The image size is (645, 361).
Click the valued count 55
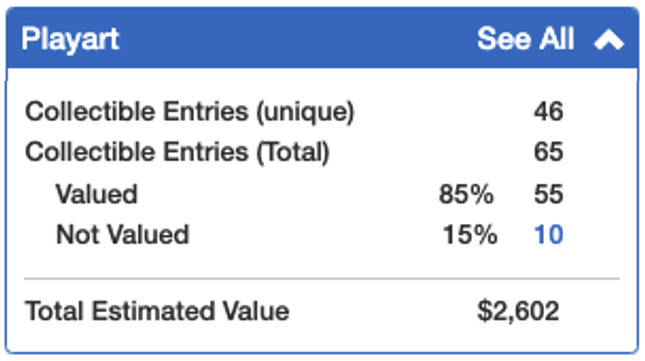pyautogui.click(x=548, y=194)
